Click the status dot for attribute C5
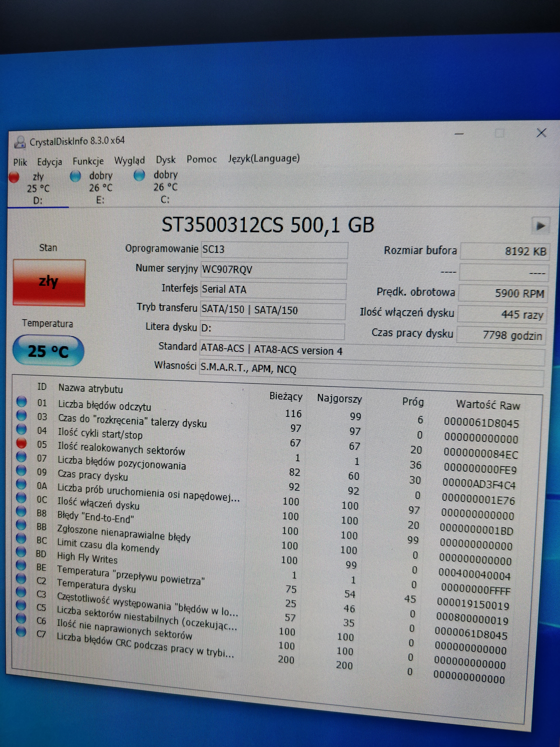Viewport: 560px width, 747px height. tap(21, 605)
